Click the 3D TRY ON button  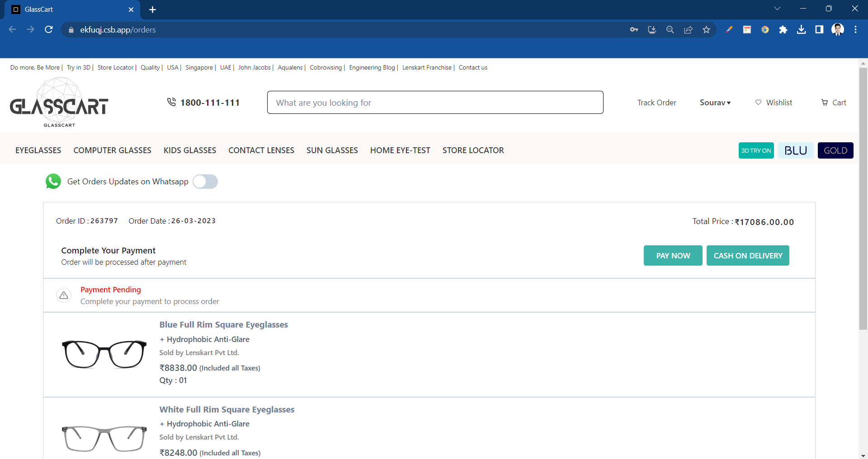click(x=756, y=150)
